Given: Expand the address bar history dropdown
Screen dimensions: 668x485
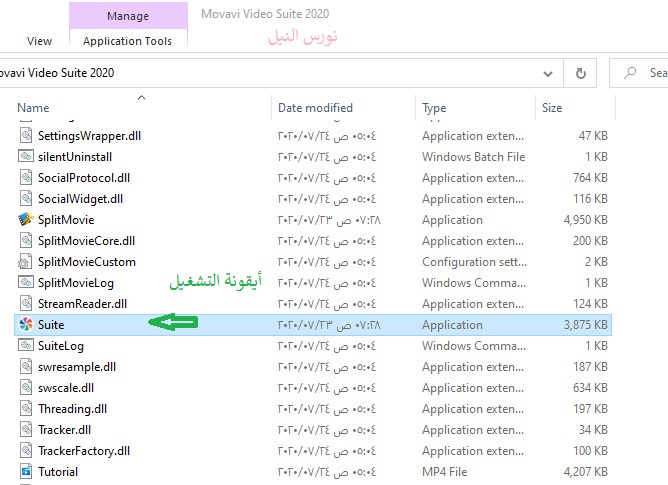Looking at the screenshot, I should coord(547,73).
